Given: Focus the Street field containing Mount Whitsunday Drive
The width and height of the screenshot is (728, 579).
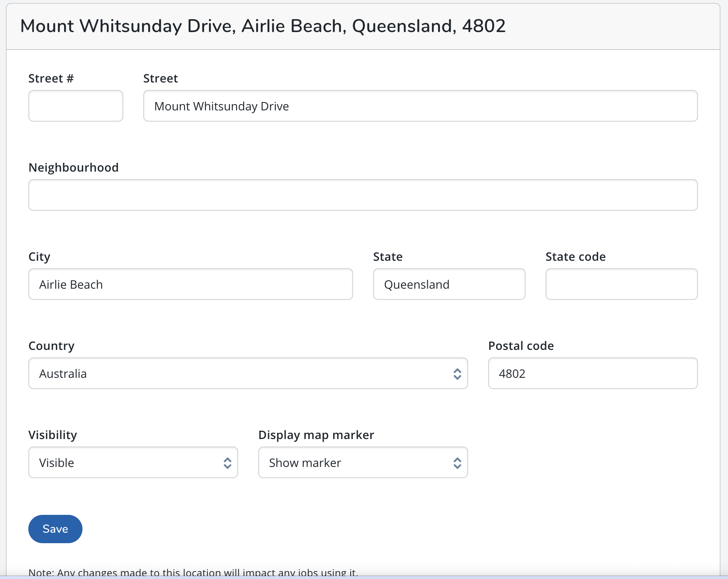Looking at the screenshot, I should click(420, 106).
